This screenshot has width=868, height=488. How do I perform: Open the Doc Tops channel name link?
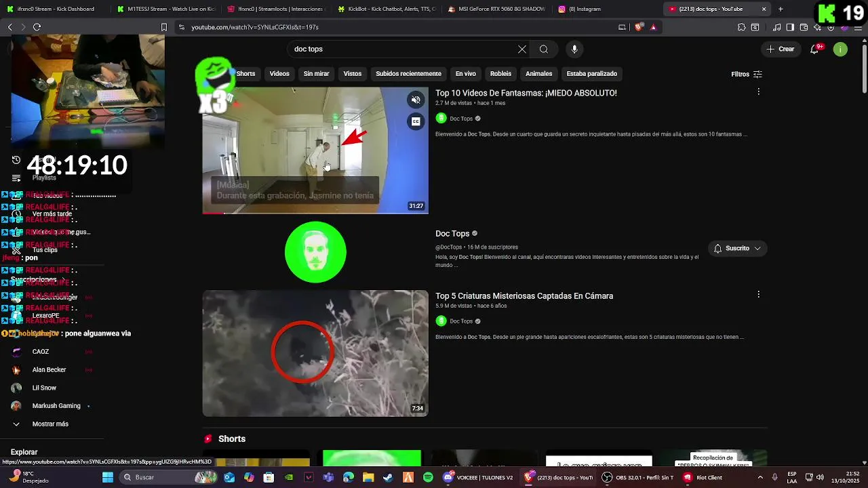[452, 233]
